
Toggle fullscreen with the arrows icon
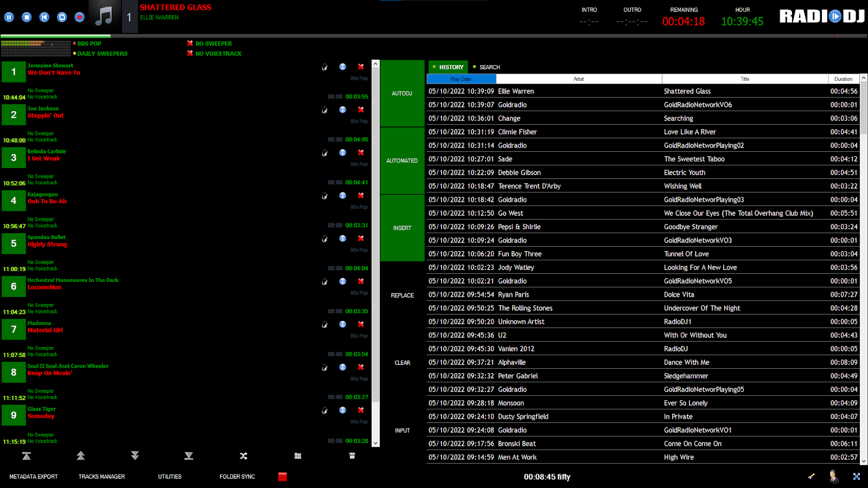click(x=857, y=477)
